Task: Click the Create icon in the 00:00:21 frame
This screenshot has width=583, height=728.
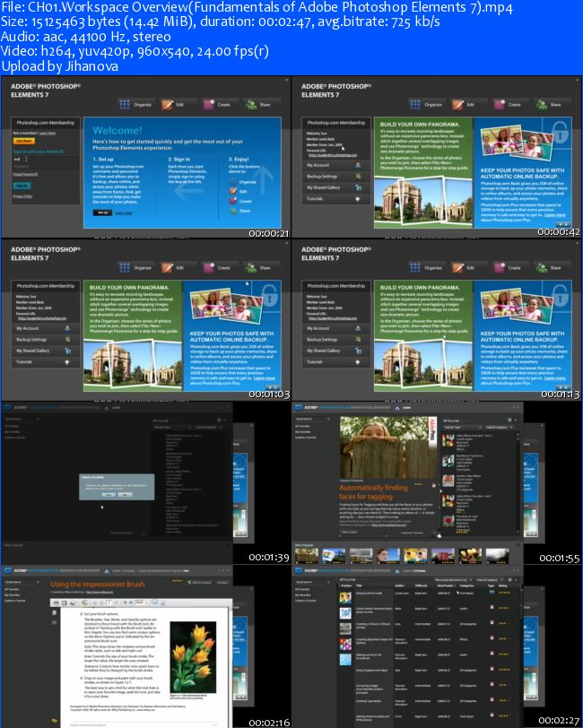Action: click(209, 105)
